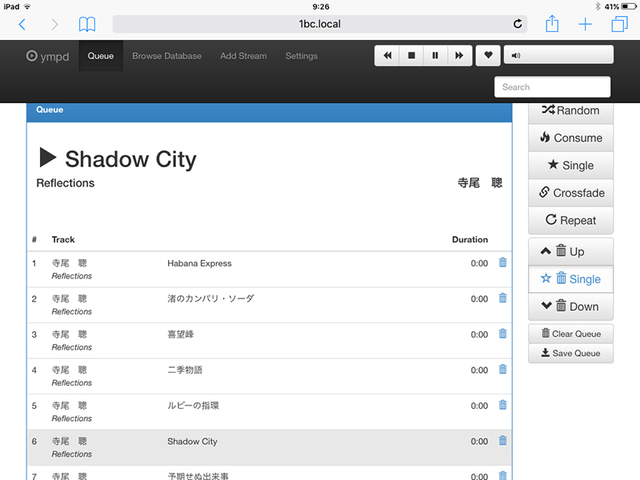Delete track 2 trash icon
Screen dimensions: 640x480
502,298
